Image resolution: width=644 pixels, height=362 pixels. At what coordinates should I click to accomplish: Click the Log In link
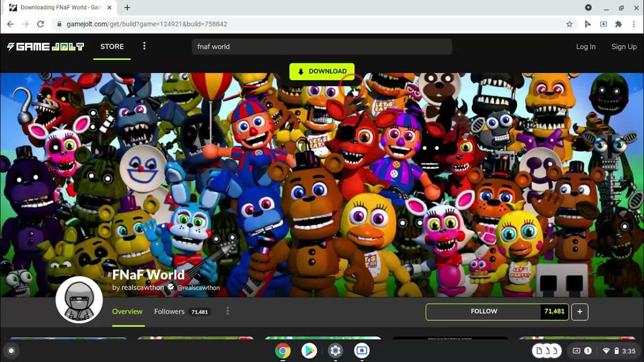coord(586,46)
